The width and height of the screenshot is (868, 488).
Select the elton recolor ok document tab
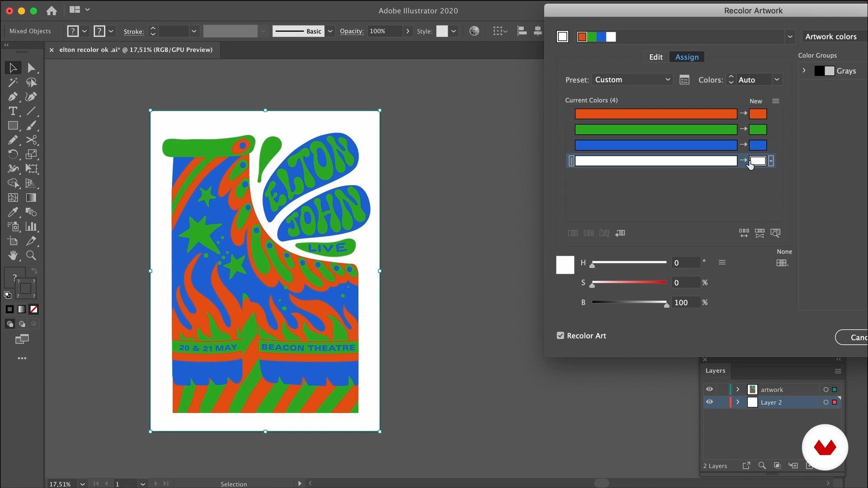pos(136,50)
